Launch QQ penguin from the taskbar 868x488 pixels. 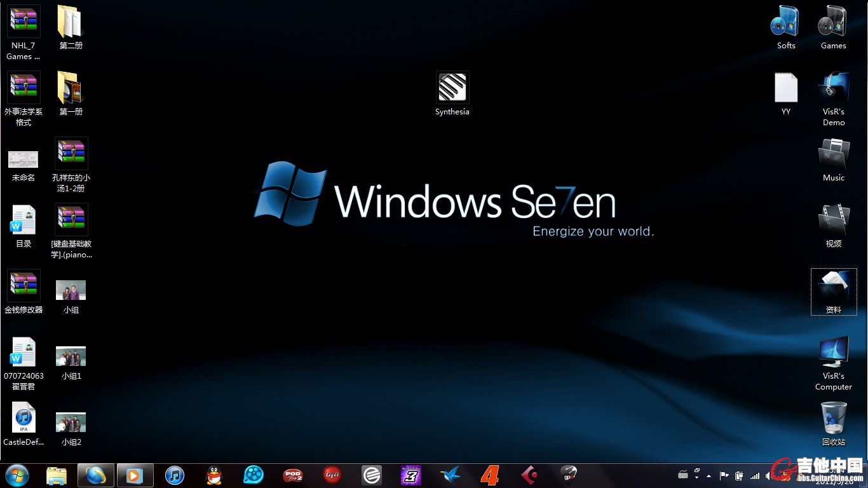click(214, 475)
